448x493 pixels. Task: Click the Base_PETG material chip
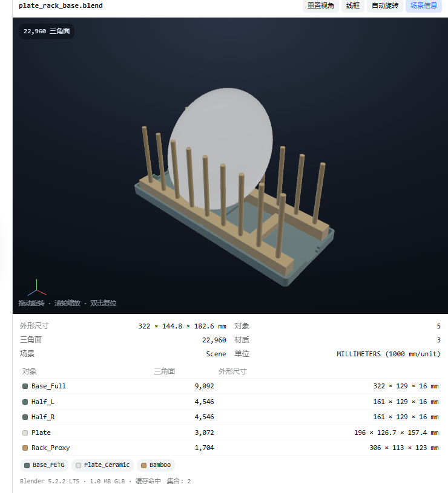pos(44,465)
